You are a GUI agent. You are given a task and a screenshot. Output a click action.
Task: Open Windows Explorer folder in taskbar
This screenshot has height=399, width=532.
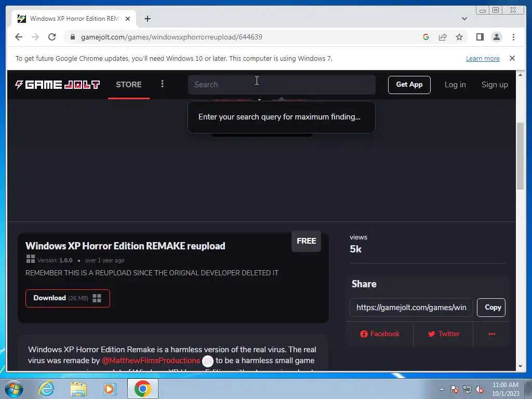78,389
